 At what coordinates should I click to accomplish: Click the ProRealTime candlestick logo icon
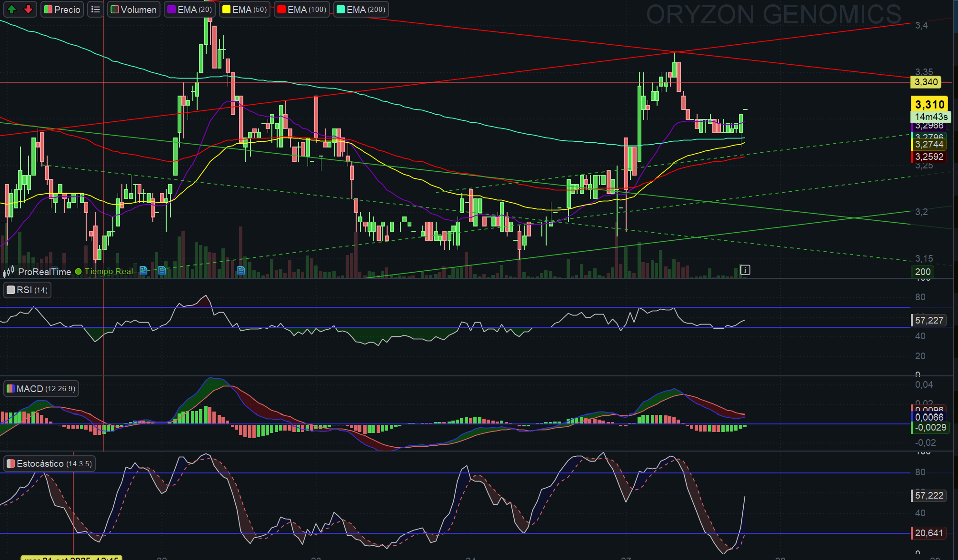click(9, 272)
